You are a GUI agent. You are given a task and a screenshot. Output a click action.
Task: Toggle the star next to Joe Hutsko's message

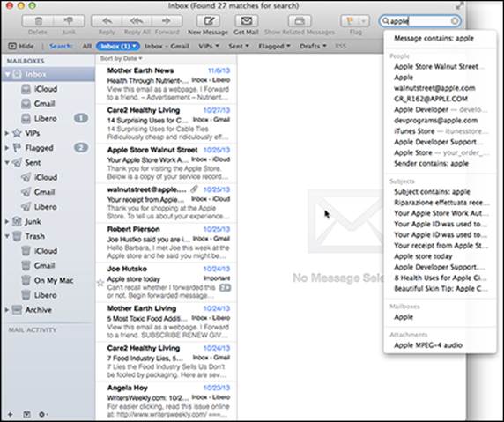100,283
